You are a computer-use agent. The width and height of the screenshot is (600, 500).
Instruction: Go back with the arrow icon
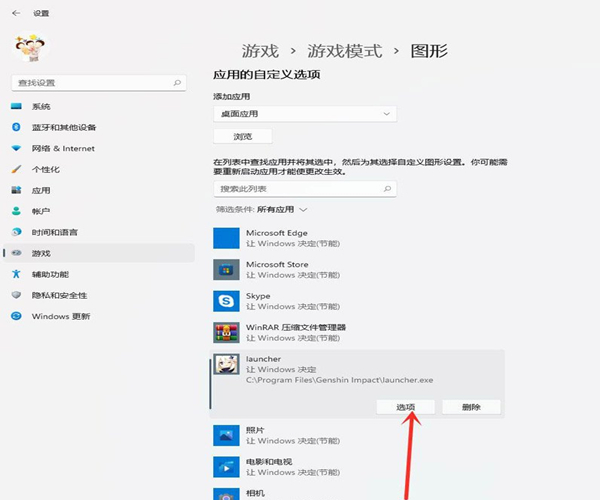point(16,13)
